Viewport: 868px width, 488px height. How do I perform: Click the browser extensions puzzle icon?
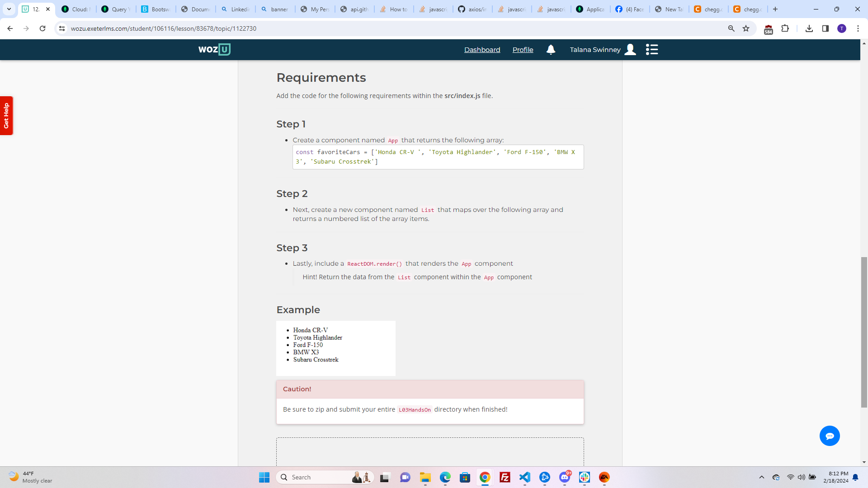[786, 28]
